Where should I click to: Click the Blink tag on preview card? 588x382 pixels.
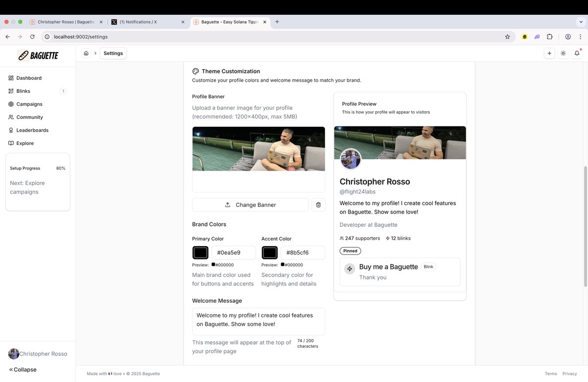(x=429, y=267)
